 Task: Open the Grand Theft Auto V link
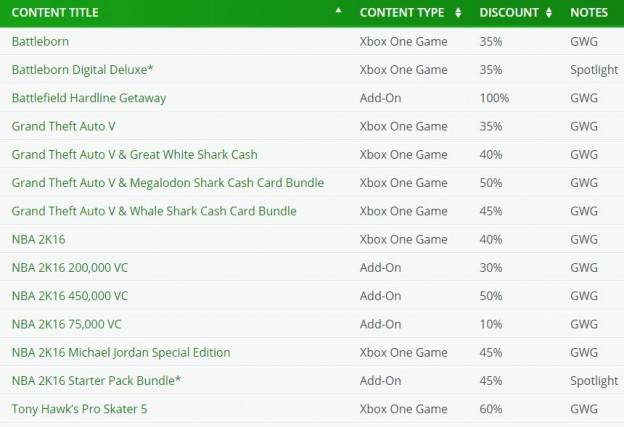[64, 126]
